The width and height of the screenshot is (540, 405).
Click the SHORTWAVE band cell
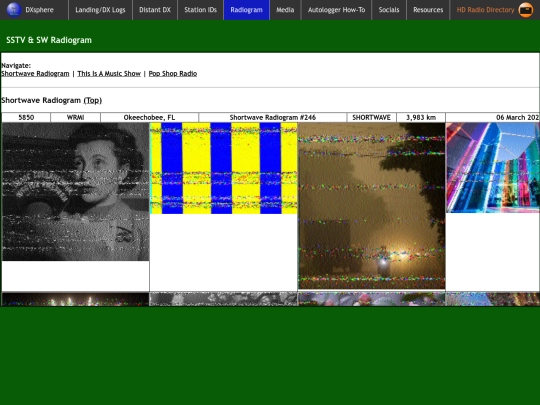(x=372, y=117)
